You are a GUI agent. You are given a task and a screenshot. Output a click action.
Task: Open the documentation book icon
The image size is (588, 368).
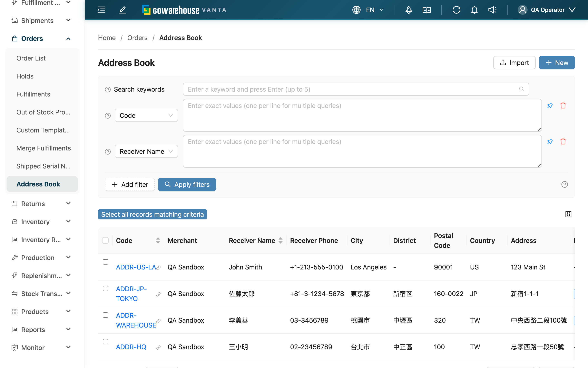427,10
